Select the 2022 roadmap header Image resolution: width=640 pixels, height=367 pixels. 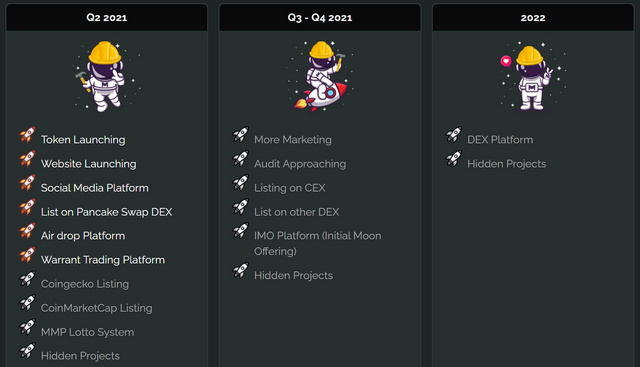(533, 18)
